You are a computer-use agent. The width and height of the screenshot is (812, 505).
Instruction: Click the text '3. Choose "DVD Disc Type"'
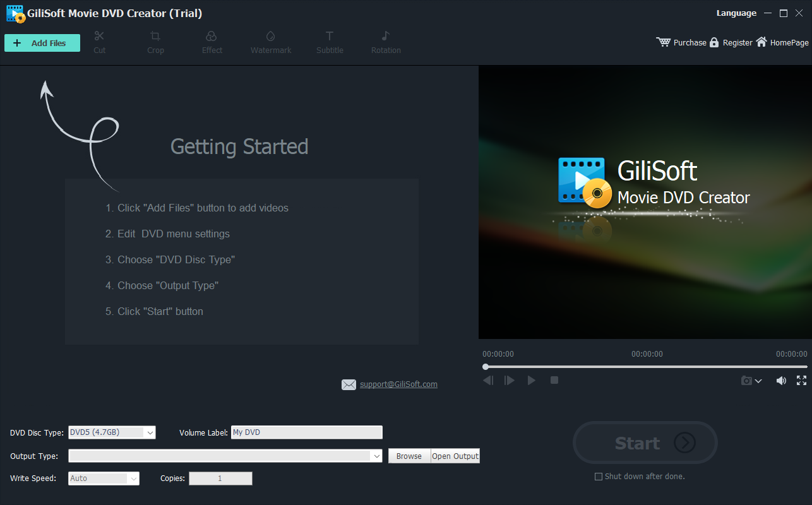click(170, 259)
